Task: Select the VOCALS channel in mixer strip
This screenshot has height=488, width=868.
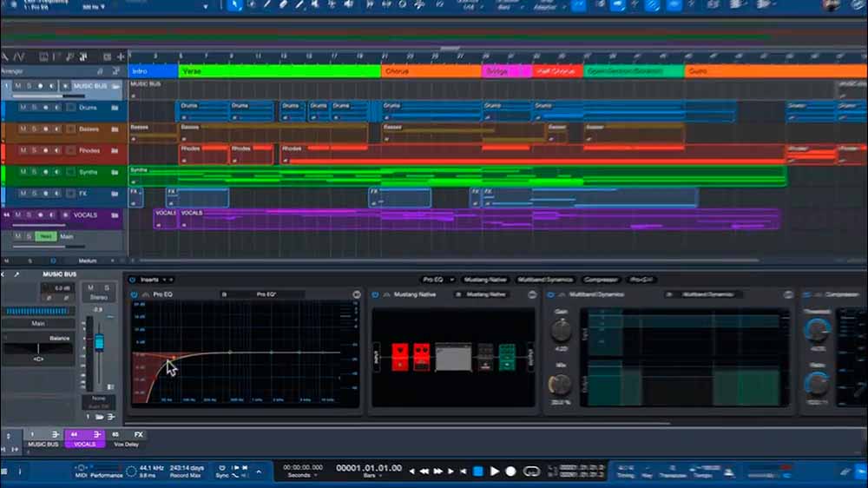Action: 85,439
